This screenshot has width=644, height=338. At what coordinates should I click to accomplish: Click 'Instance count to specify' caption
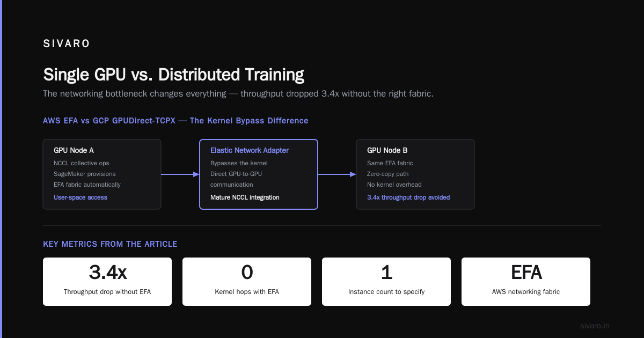tap(386, 292)
